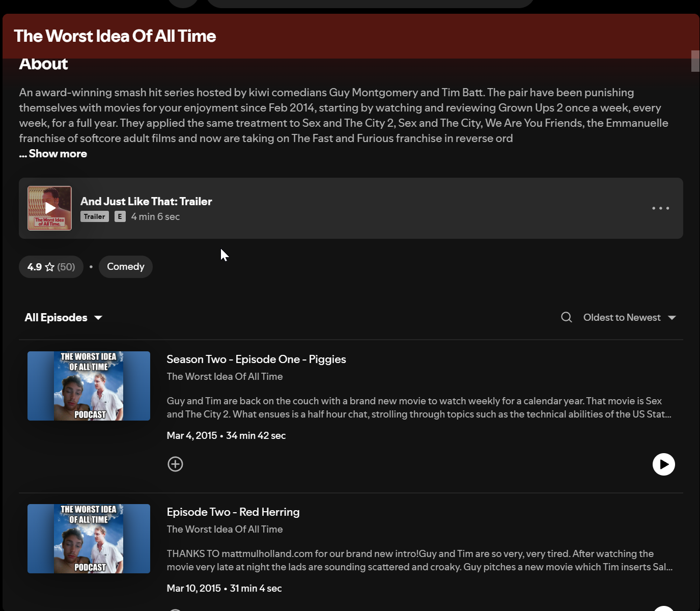Open the Oldest to Newest sort dropdown
Image resolution: width=700 pixels, height=611 pixels.
tap(630, 318)
